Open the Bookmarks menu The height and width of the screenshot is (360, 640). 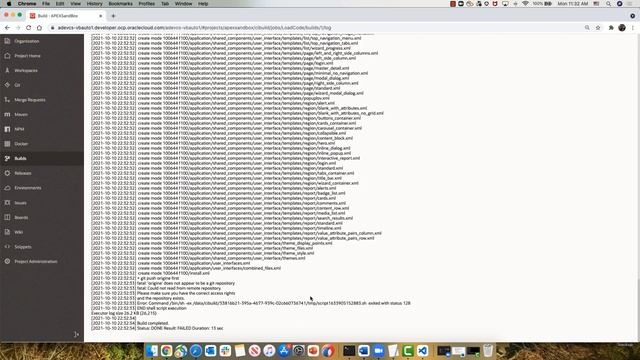(120, 4)
